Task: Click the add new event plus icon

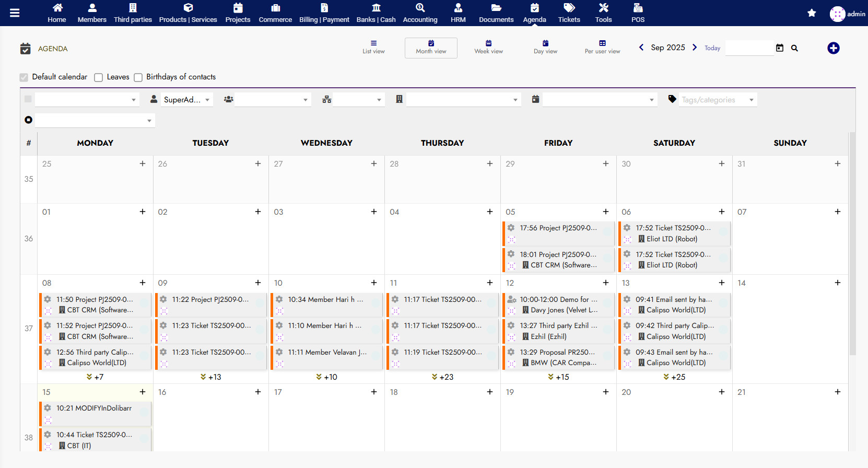Action: click(833, 48)
